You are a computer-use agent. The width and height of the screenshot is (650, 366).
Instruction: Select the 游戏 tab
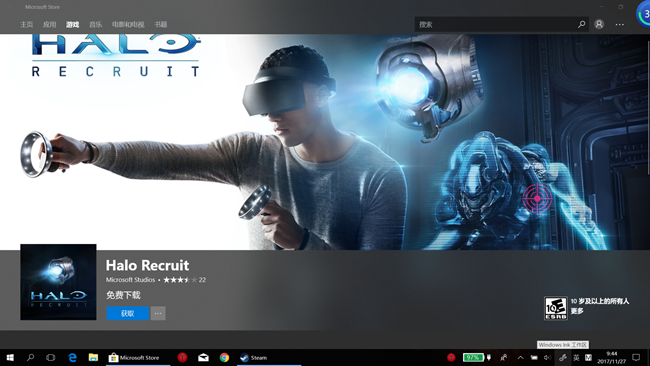[72, 24]
